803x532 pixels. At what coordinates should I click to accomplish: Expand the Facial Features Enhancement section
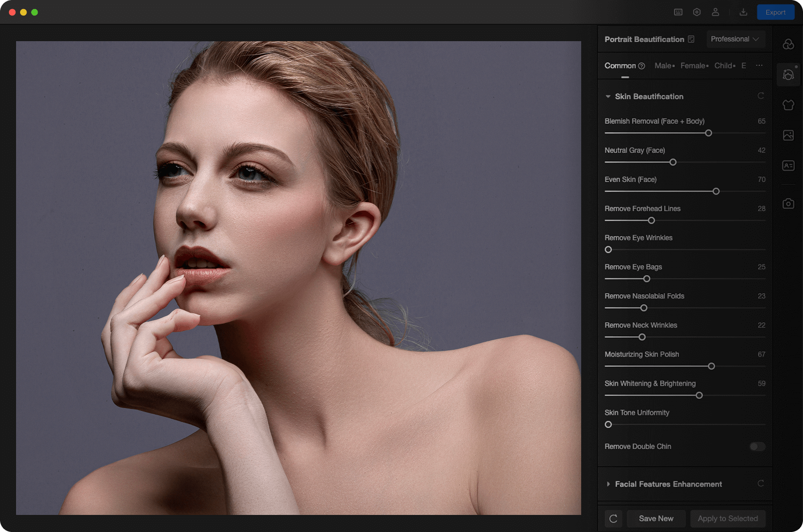click(x=608, y=484)
